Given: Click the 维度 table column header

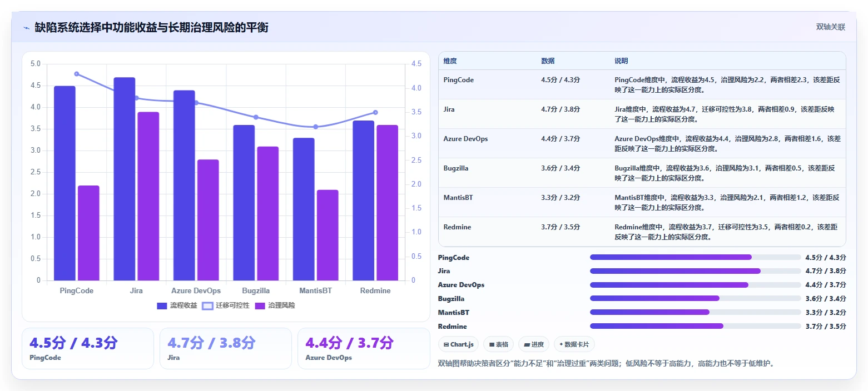Looking at the screenshot, I should (450, 61).
